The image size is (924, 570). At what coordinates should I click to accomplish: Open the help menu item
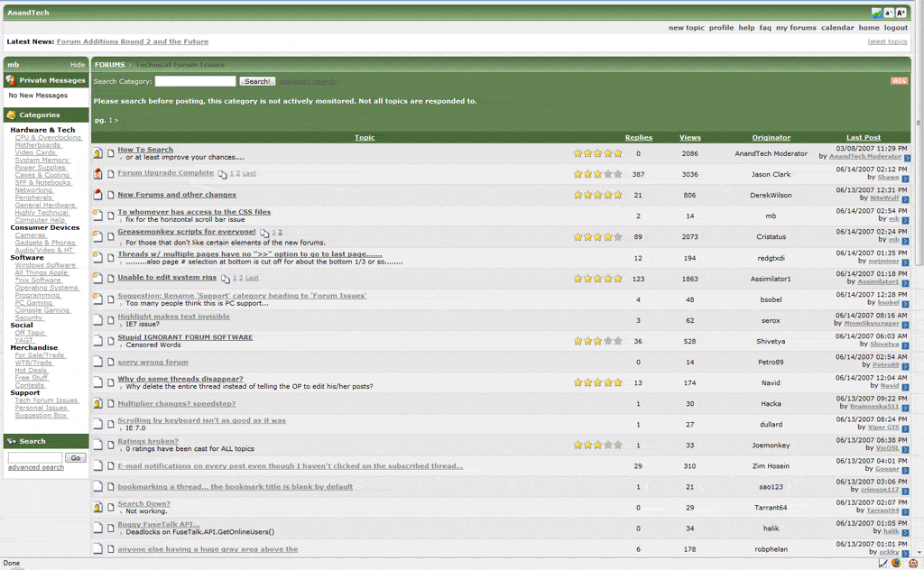coord(746,28)
